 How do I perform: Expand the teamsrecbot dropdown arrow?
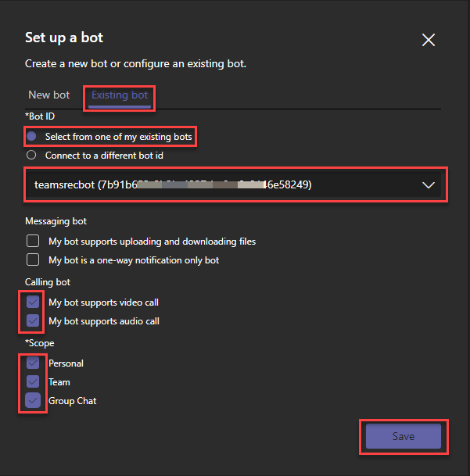(428, 185)
